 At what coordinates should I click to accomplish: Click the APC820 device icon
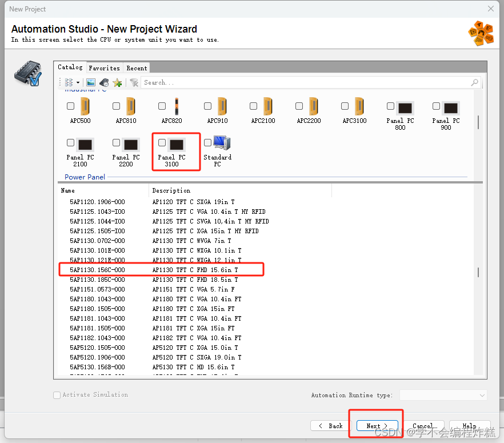(x=177, y=106)
